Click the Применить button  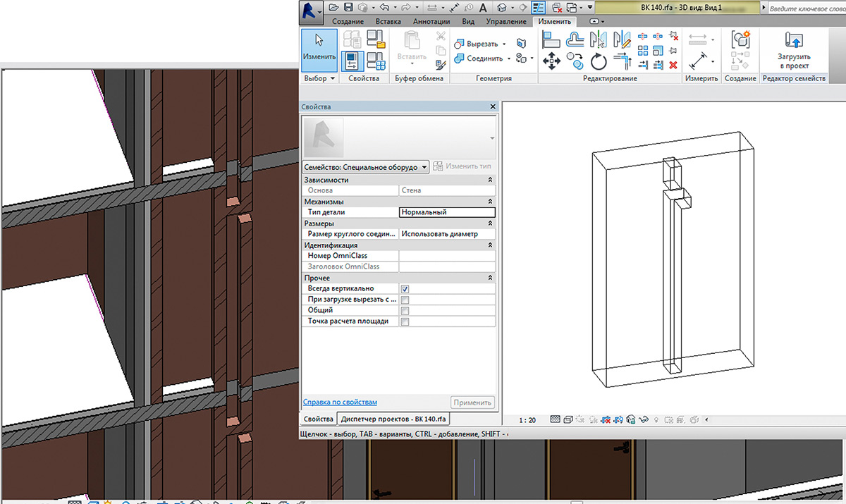point(472,402)
